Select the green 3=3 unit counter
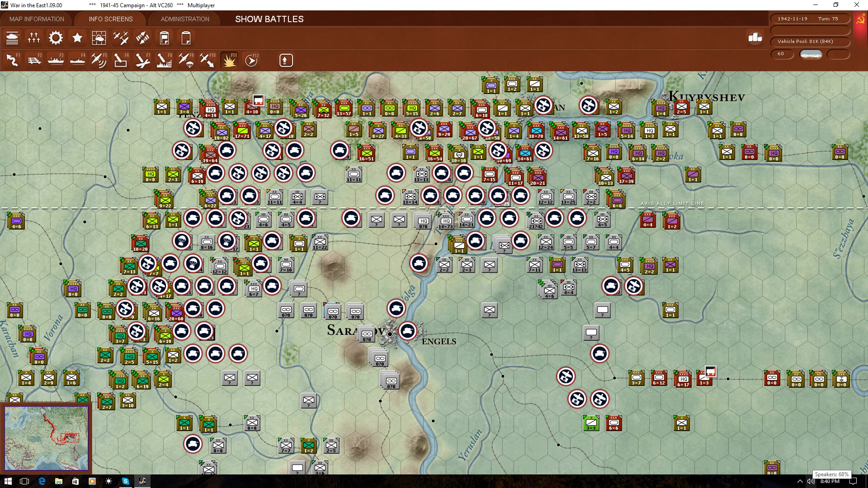The image size is (868, 488). (591, 423)
